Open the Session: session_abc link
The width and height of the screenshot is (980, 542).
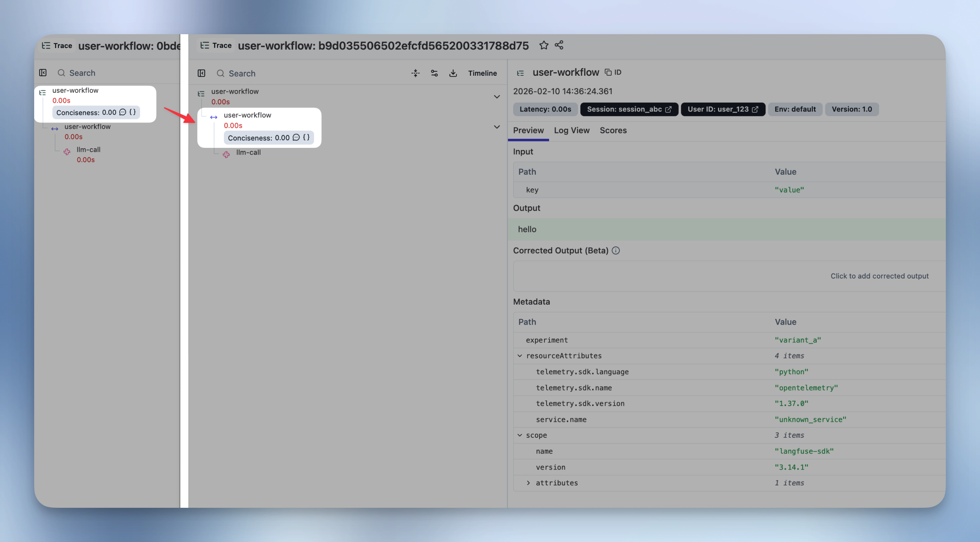(629, 109)
